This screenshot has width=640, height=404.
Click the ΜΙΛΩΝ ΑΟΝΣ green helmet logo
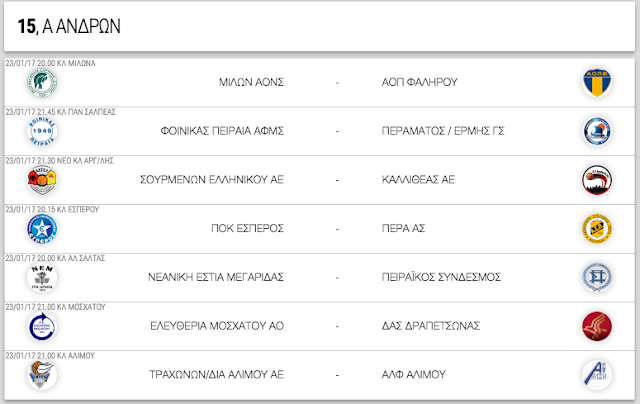pyautogui.click(x=42, y=83)
